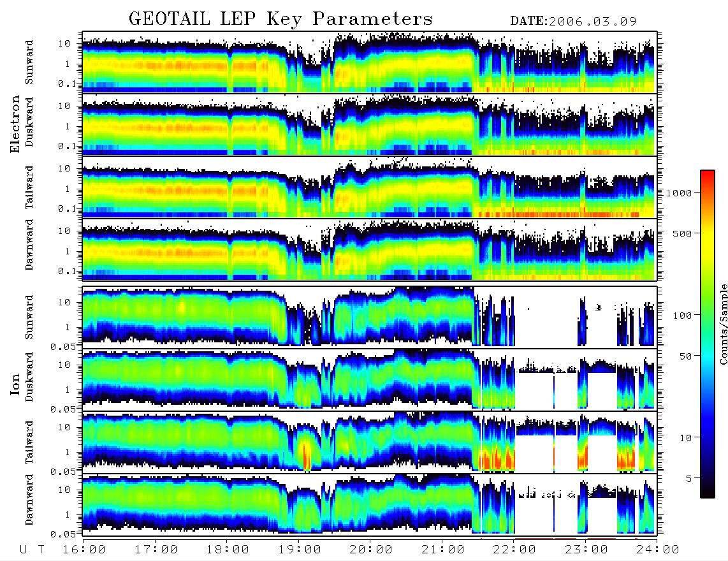Click the vertical 'Electron' group label
This screenshot has height=561, width=728.
[x=15, y=124]
